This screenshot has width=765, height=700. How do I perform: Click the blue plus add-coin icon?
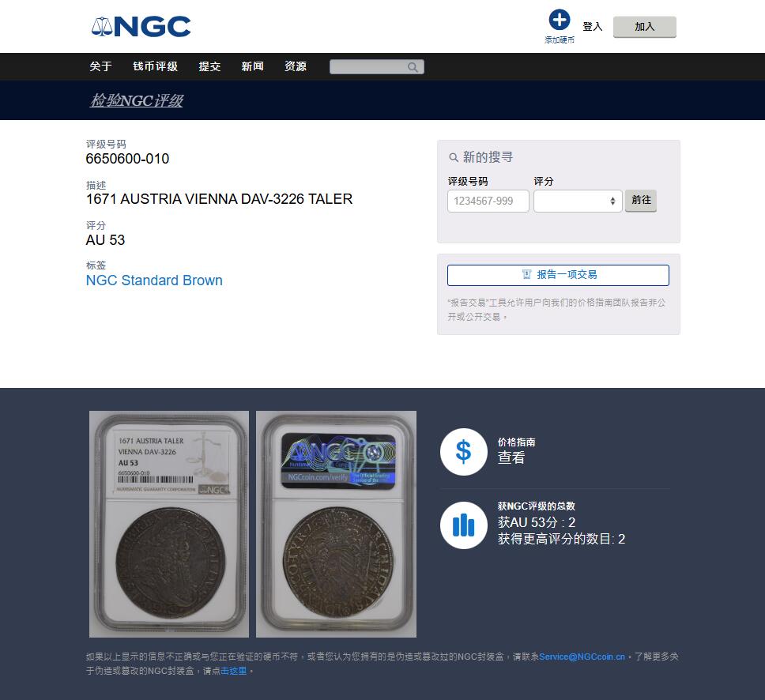point(559,20)
